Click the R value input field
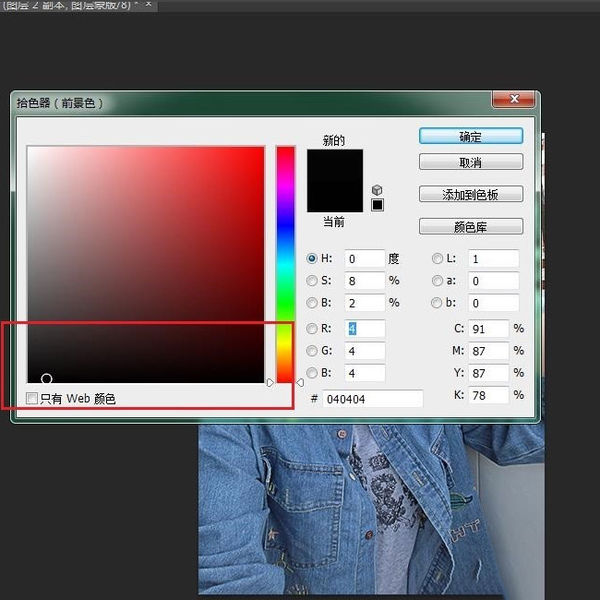This screenshot has width=600, height=600. point(365,329)
